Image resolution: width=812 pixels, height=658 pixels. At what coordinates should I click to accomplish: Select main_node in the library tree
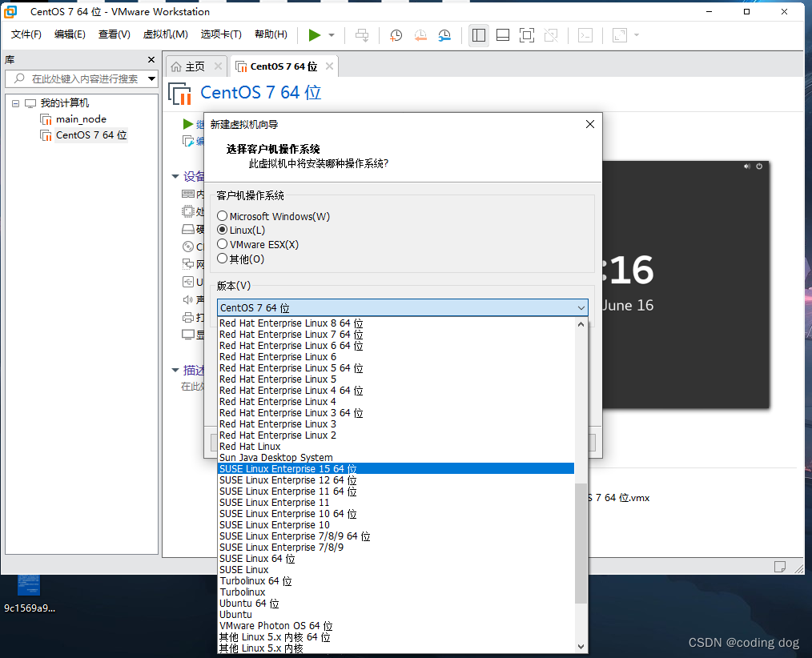(81, 119)
